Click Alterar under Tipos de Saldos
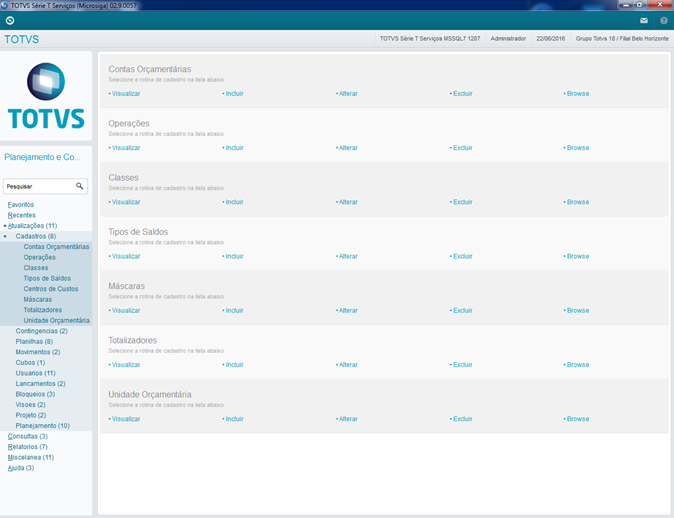This screenshot has height=518, width=674. 347,256
